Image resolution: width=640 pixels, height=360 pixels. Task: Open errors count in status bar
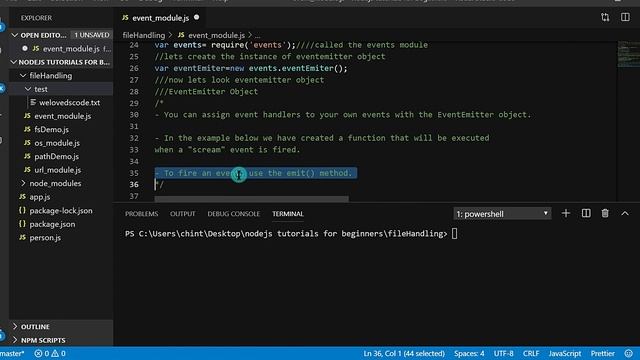coord(42,353)
